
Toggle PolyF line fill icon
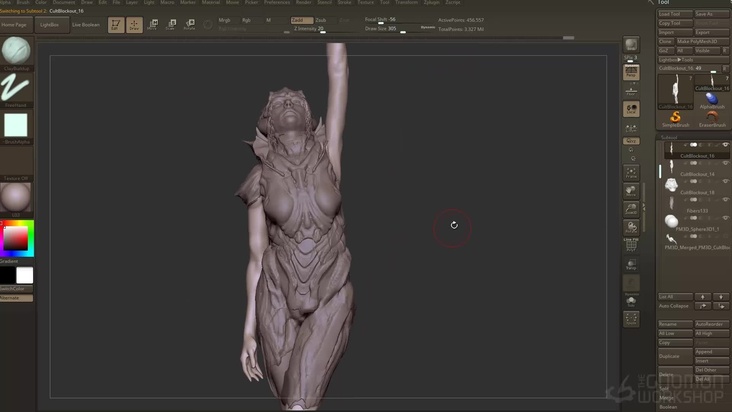[631, 245]
